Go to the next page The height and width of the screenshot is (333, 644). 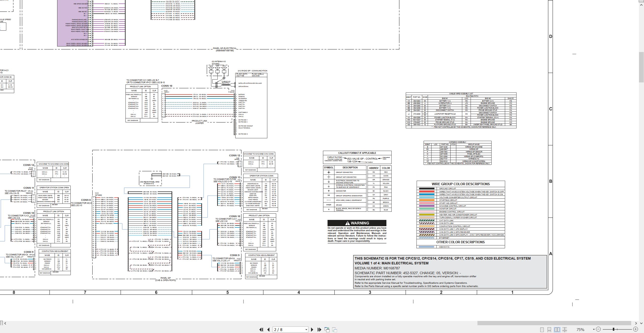tap(312, 329)
